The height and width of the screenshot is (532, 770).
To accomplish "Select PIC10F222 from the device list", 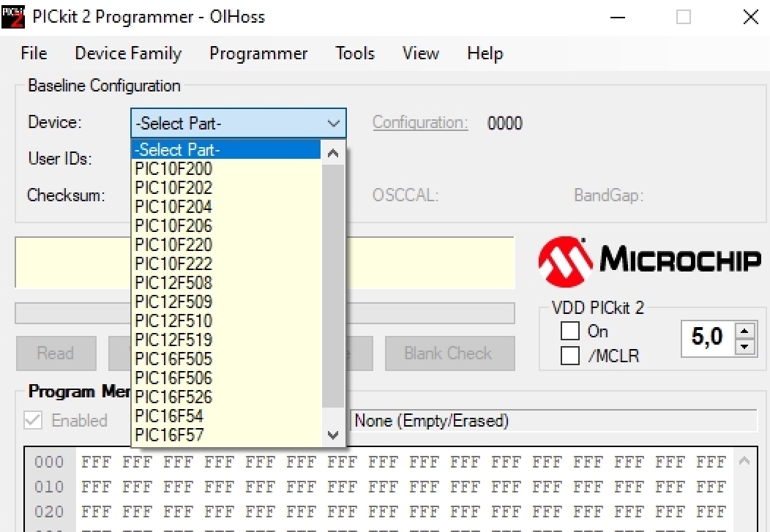I will click(226, 263).
